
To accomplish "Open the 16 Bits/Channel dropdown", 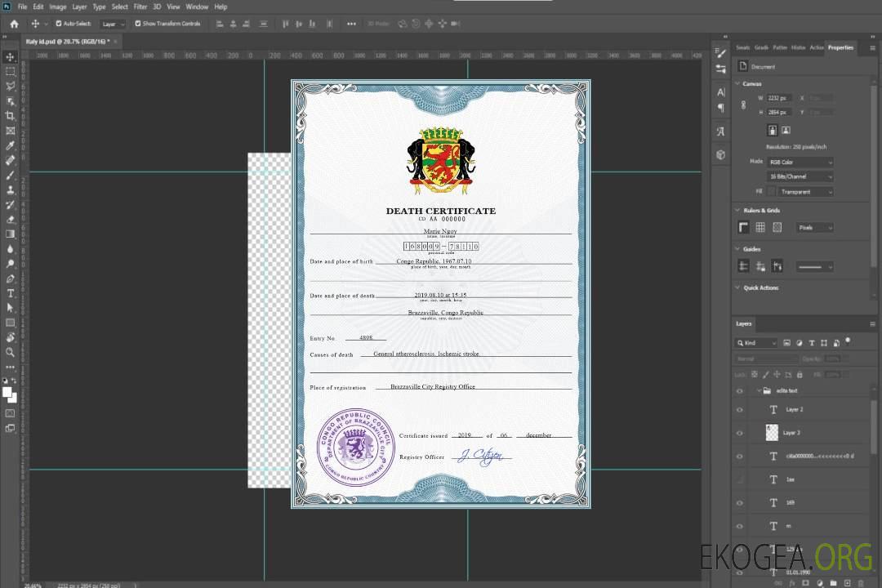I will coord(800,176).
